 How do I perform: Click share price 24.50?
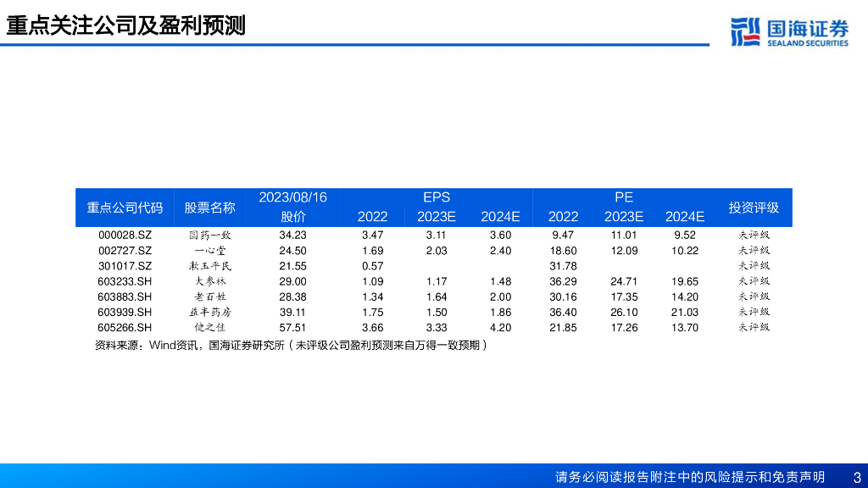pos(292,251)
